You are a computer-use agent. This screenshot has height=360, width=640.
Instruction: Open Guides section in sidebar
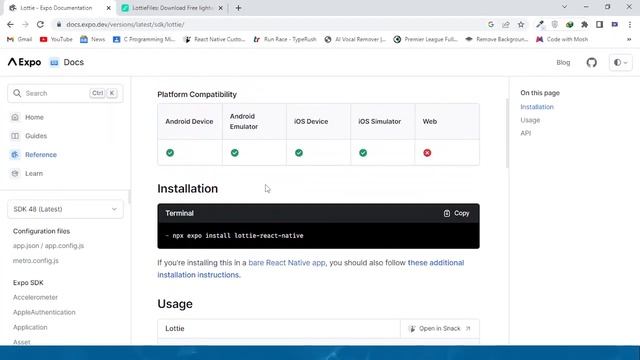click(36, 136)
